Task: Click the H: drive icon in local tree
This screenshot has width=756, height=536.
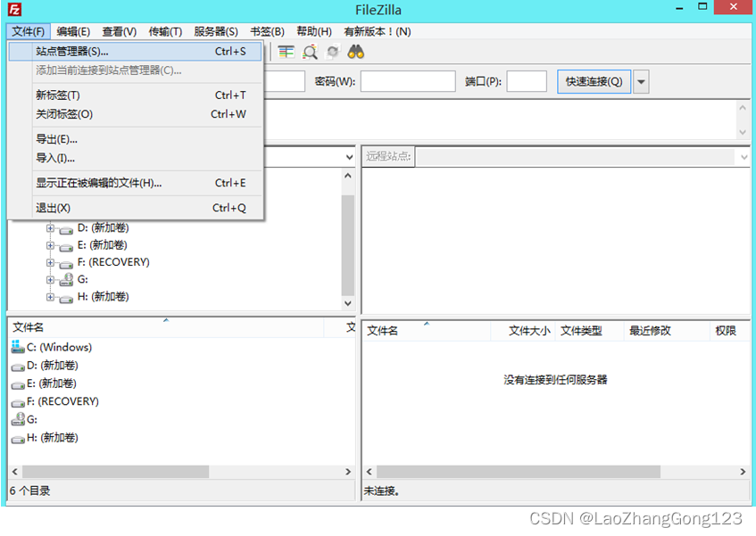Action: 67,298
